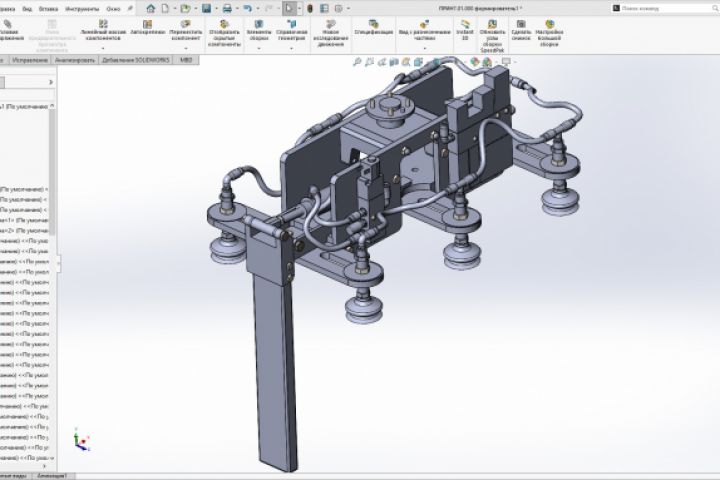Choose the Move Component (Переместить компонент) tool
Viewport: 720px width, 480px height.
click(186, 30)
